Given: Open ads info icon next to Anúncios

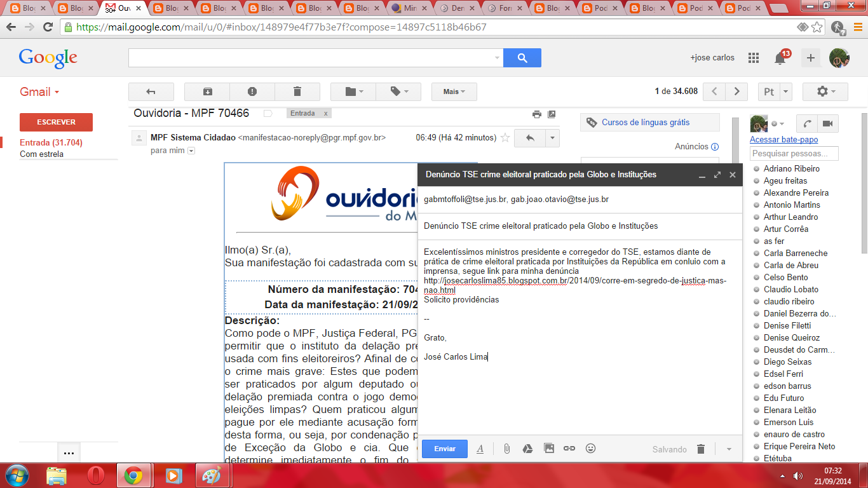Looking at the screenshot, I should 715,147.
